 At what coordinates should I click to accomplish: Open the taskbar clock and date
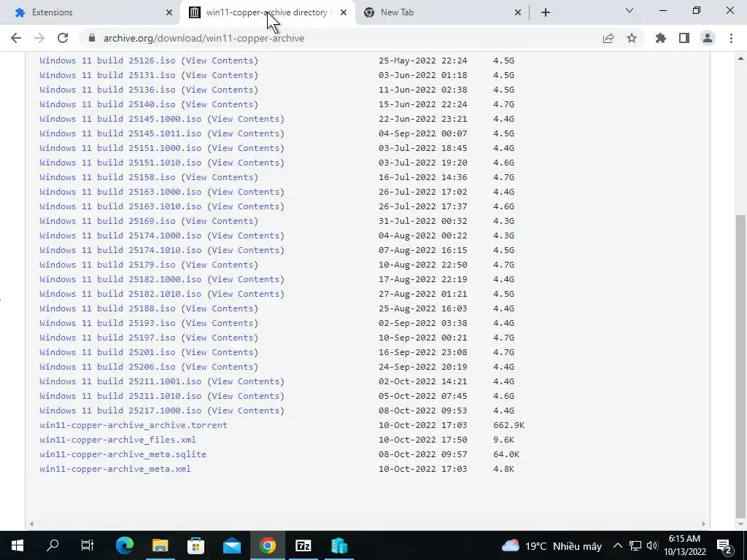[684, 545]
